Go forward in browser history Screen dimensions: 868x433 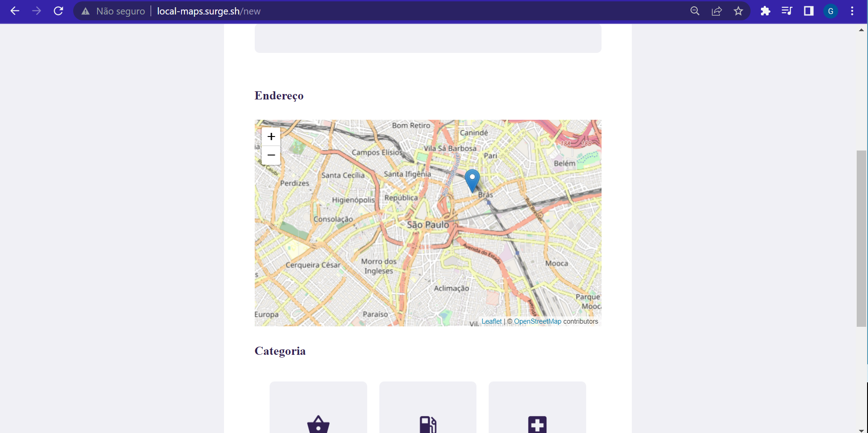coord(37,11)
